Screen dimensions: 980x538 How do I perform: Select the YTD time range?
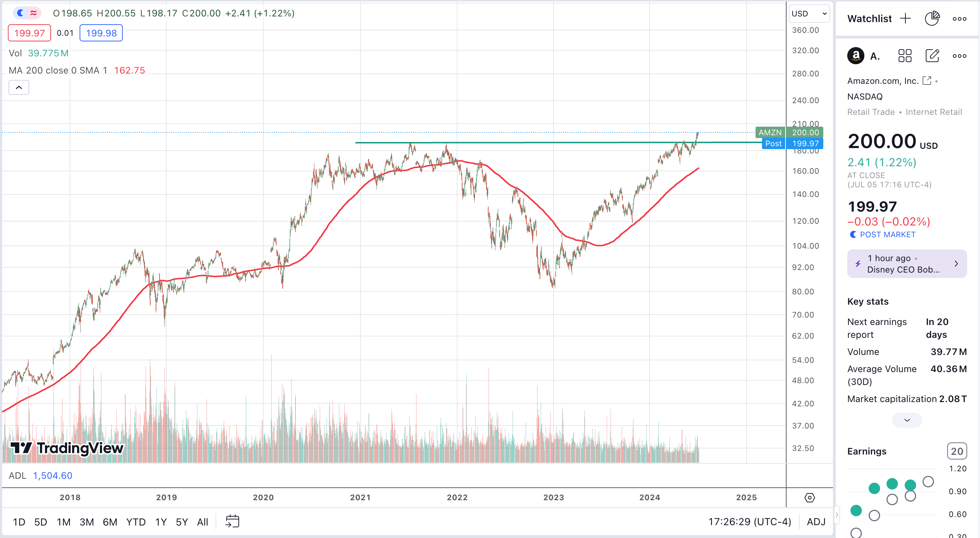coord(136,522)
